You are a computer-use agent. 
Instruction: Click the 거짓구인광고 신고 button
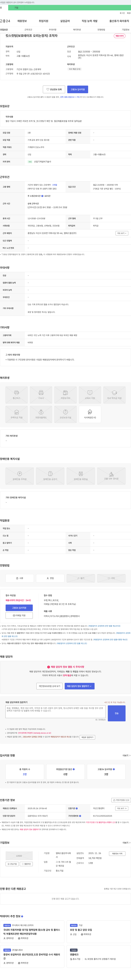tap(121, 800)
